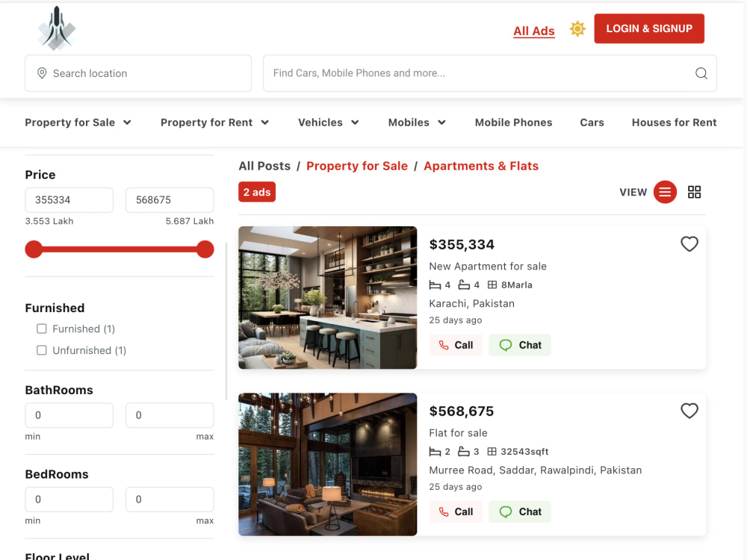747x560 pixels.
Task: Toggle the sun theme icon
Action: (x=577, y=28)
